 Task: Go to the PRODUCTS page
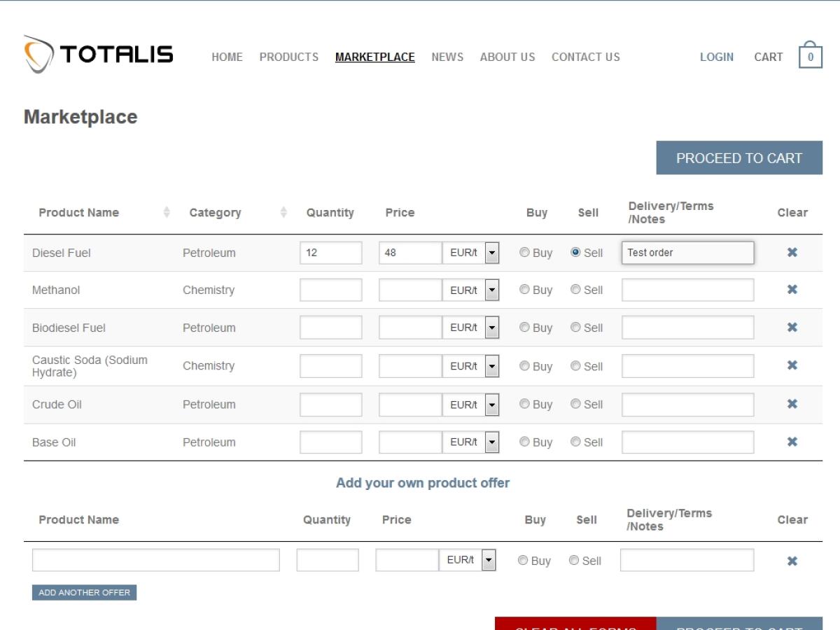pos(288,57)
